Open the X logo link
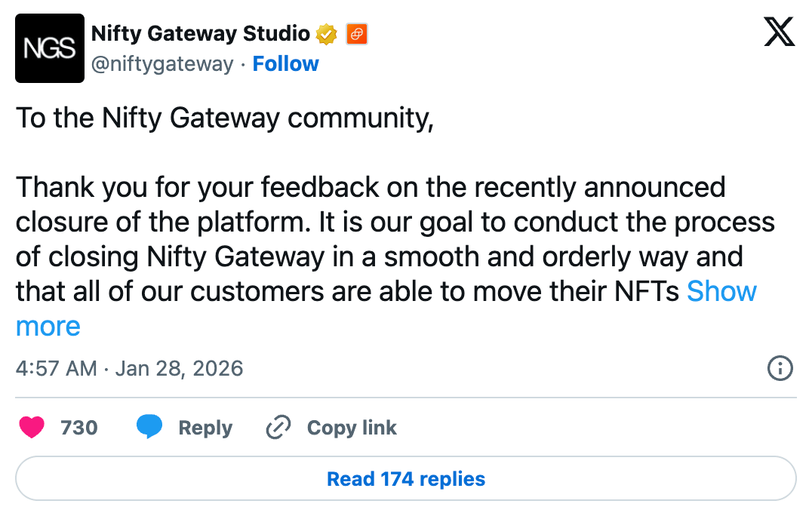 [x=779, y=33]
